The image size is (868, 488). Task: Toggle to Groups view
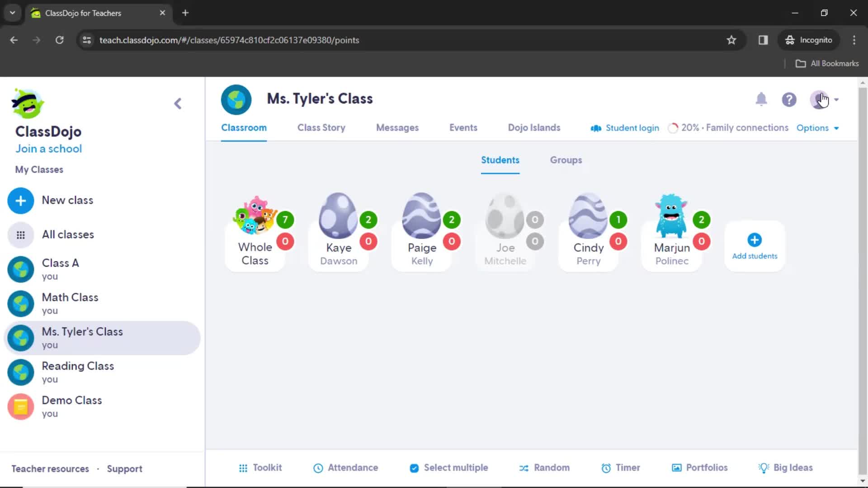[566, 160]
